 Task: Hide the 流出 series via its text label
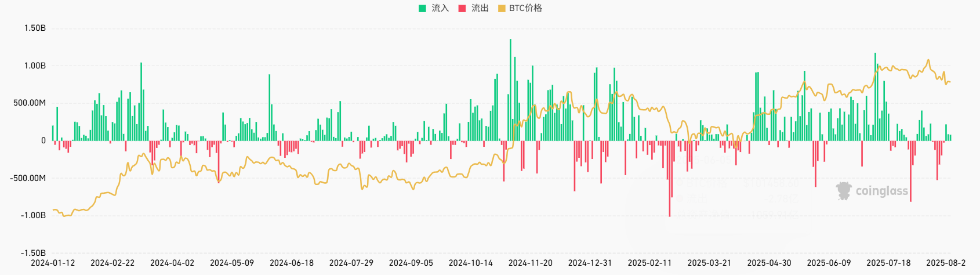click(x=480, y=8)
